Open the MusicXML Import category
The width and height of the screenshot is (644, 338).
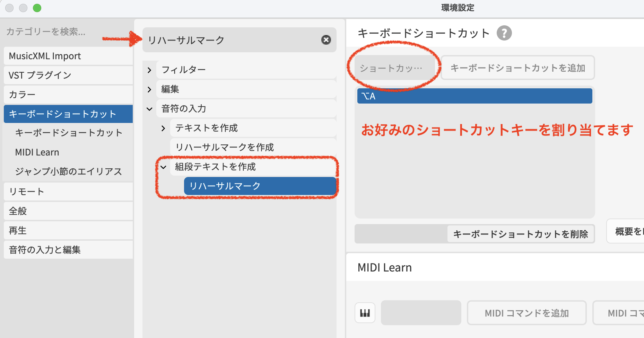pos(68,56)
